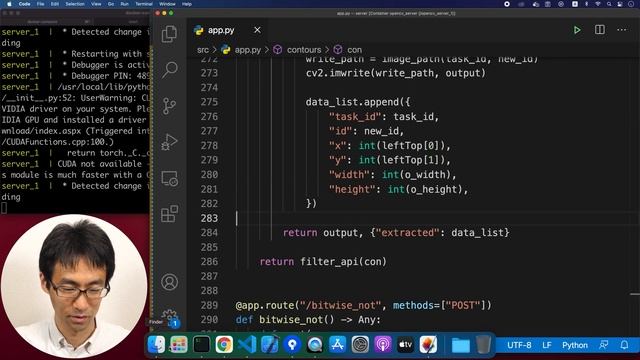Open Terminal app from the Dock
The width and height of the screenshot is (640, 360).
(201, 344)
